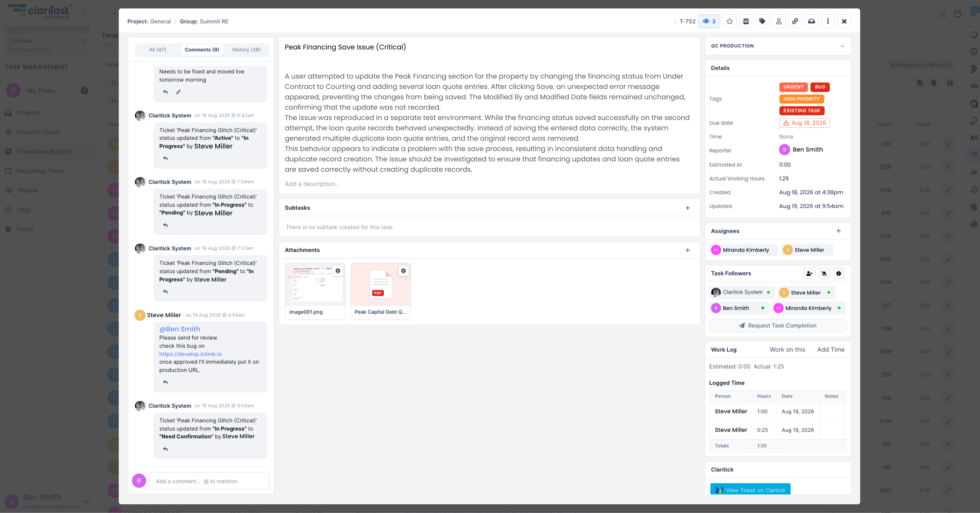Collapse sidebar with double-chevron icon

tap(85, 13)
